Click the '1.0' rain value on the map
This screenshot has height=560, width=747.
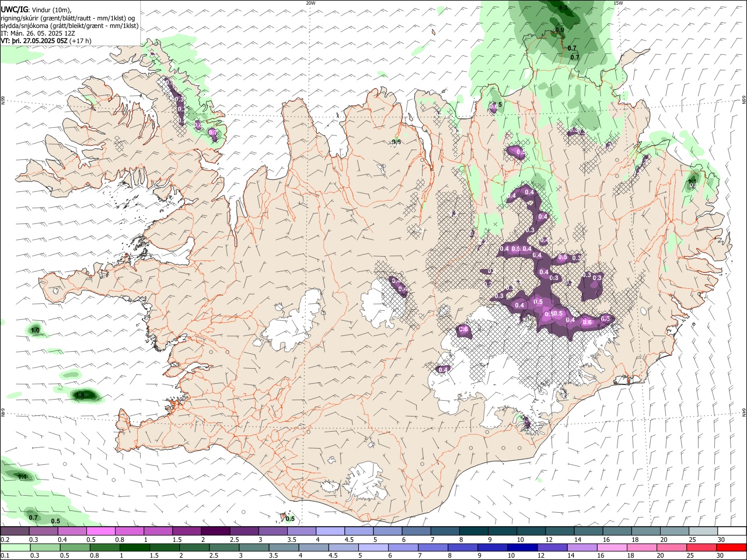[35, 331]
